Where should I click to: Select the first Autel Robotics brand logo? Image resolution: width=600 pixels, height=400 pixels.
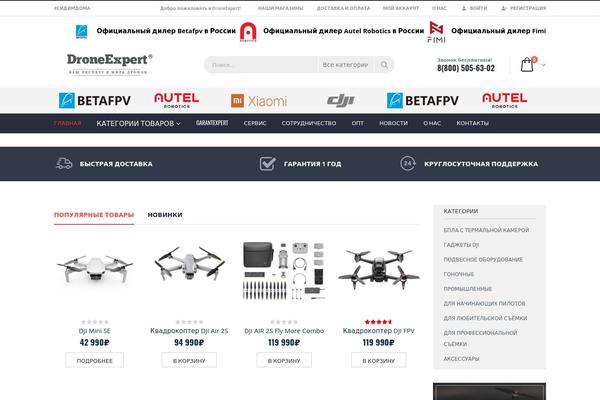click(x=176, y=100)
